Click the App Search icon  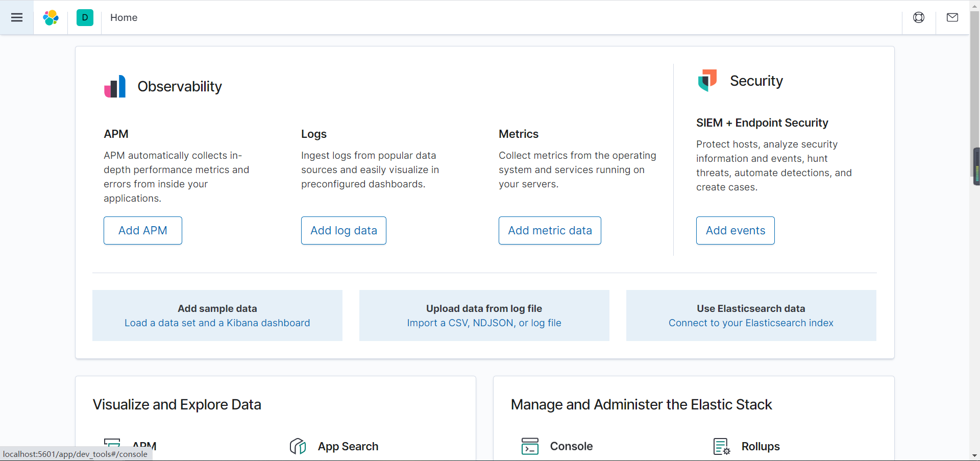(x=298, y=446)
